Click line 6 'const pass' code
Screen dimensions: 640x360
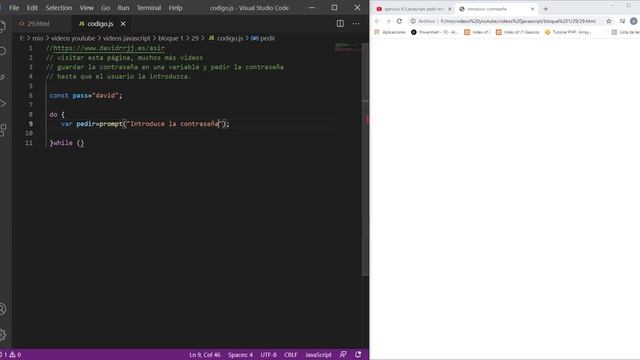[x=86, y=96]
